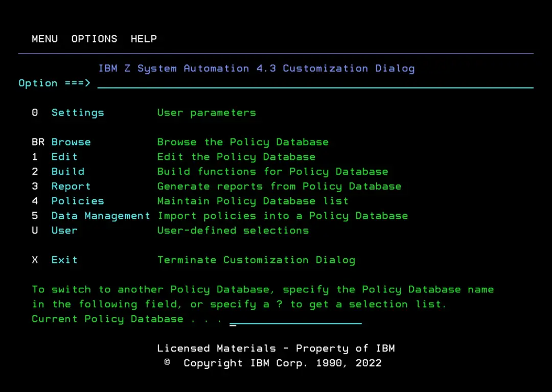Click option code '5' beside Data Management
Screen dimensions: 552x392
(35, 216)
